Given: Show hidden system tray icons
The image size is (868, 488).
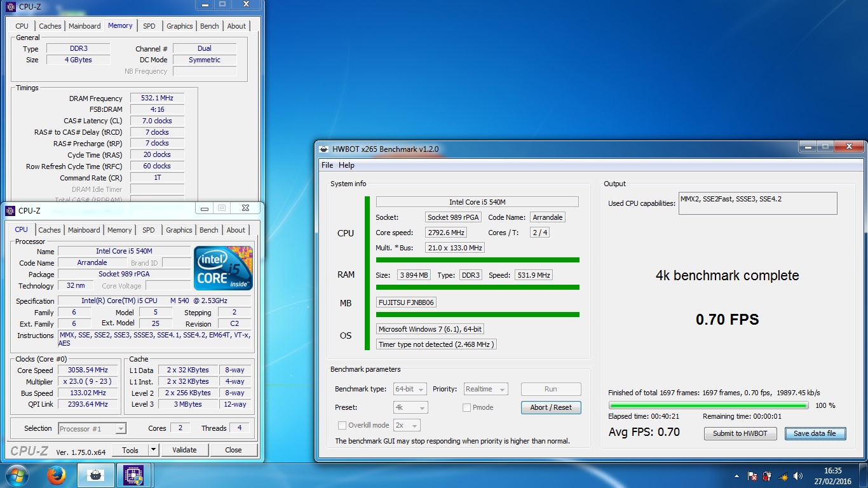Looking at the screenshot, I should 736,476.
